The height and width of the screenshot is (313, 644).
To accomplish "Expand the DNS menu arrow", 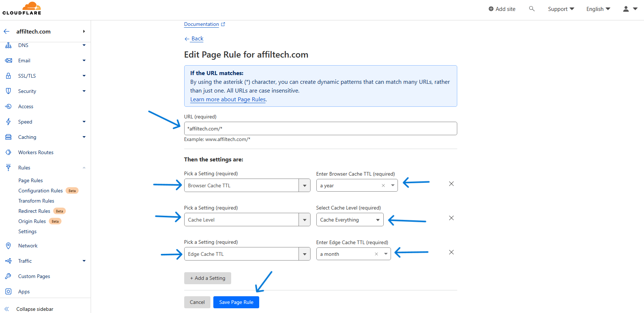I will [x=84, y=45].
